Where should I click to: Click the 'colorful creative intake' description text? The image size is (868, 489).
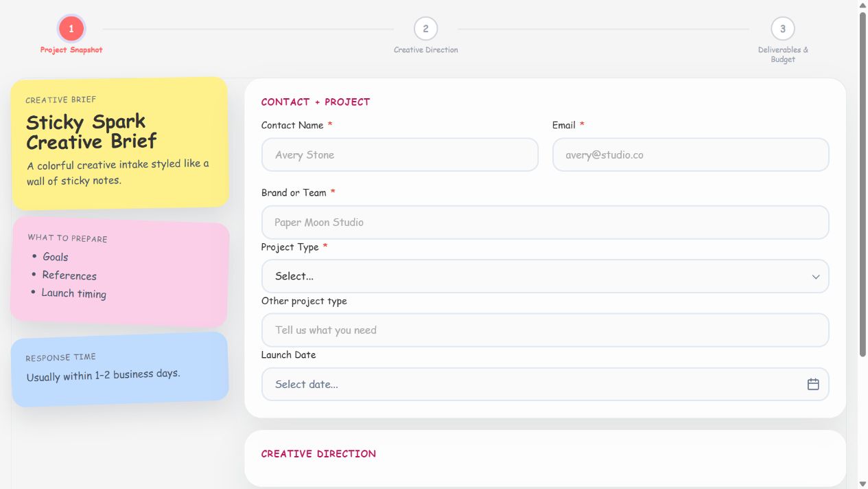[x=118, y=172]
